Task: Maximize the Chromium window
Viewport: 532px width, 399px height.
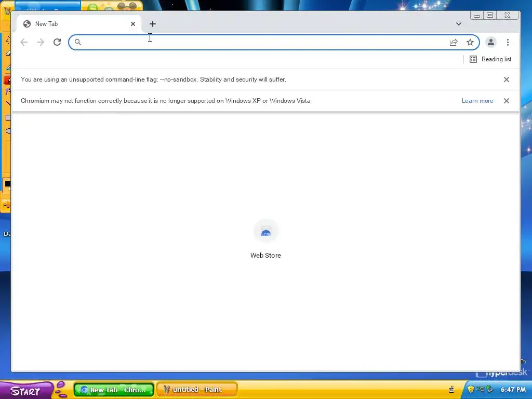Action: coord(490,15)
